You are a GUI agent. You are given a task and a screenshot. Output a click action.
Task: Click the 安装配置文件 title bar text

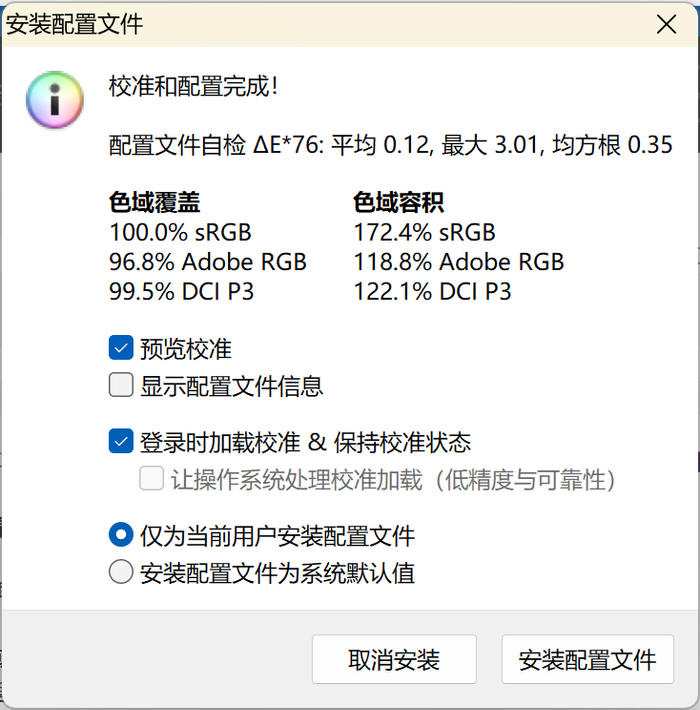[76, 24]
